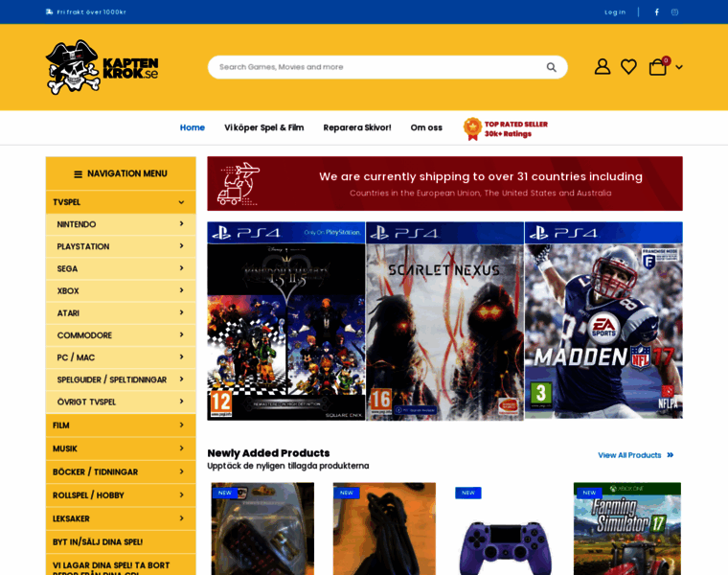Expand the LEKSAKER category arrow
728x575 pixels.
(182, 518)
